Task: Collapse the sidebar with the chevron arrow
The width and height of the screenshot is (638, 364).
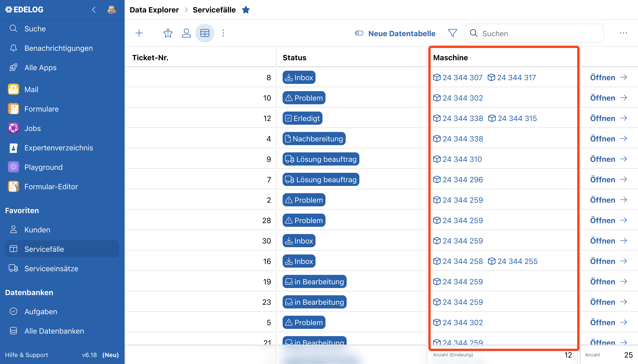Action: click(x=94, y=10)
